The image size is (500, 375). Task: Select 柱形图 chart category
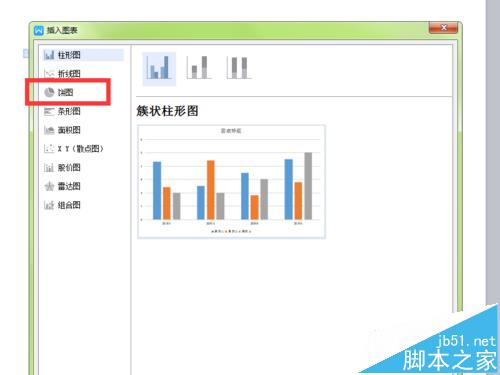pos(83,55)
